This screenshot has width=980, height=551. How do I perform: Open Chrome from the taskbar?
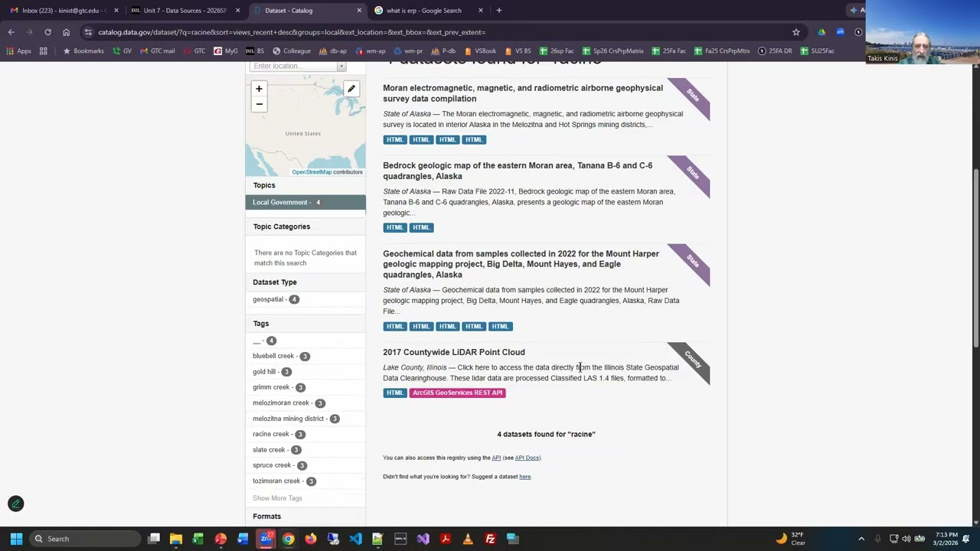288,539
